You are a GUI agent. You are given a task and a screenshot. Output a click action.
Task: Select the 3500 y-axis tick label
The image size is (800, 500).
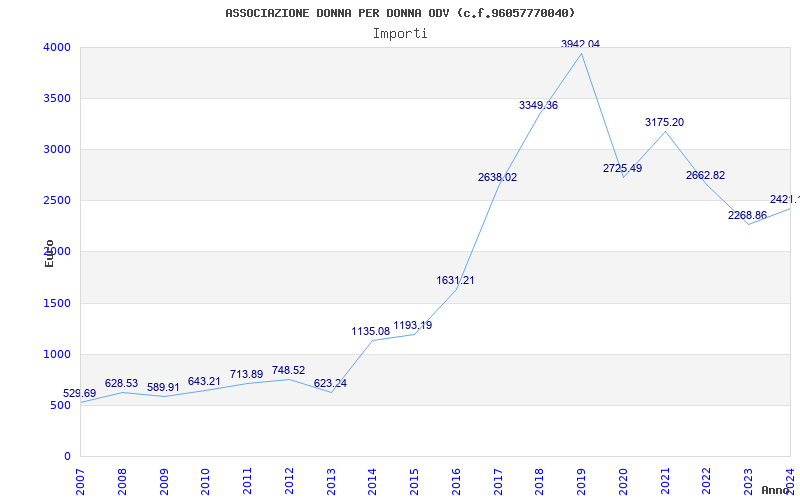click(57, 98)
